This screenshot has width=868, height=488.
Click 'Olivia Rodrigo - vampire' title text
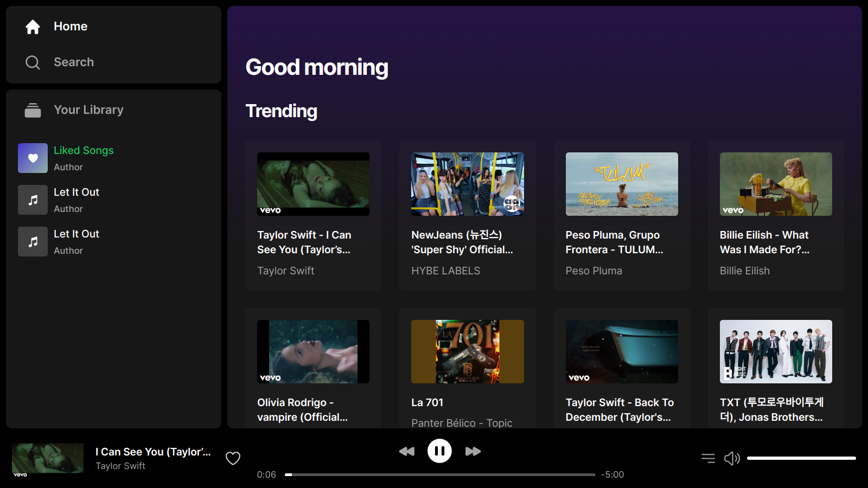click(303, 410)
